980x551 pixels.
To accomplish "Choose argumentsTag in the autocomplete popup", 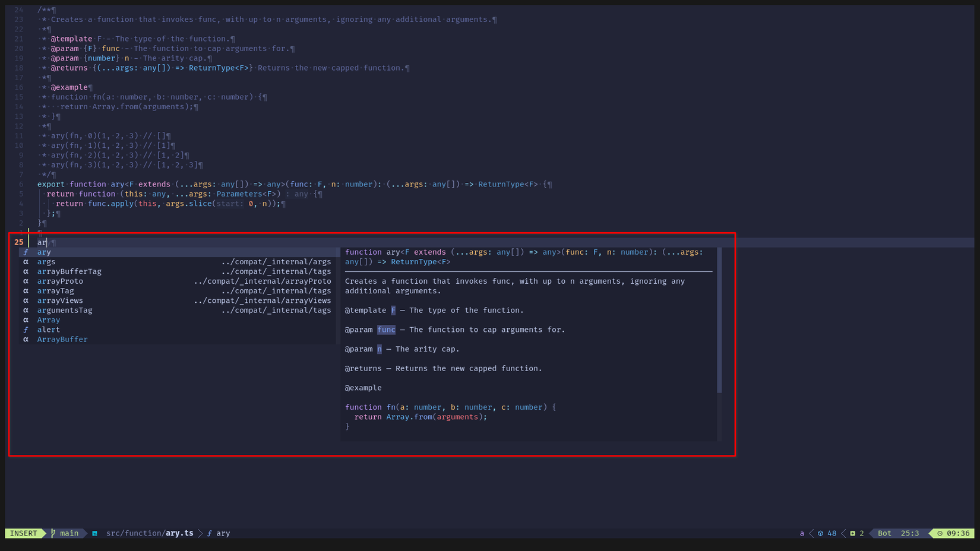I will pos(65,310).
